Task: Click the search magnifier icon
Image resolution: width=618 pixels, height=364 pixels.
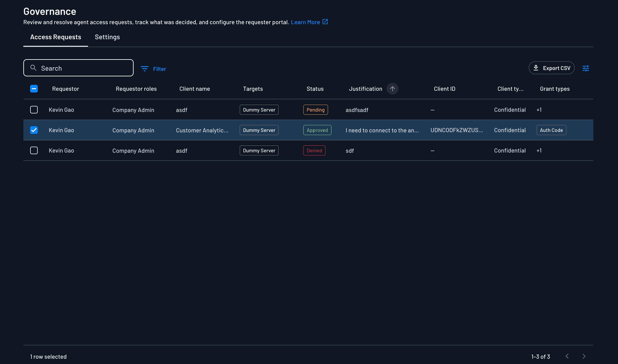Action: tap(33, 68)
